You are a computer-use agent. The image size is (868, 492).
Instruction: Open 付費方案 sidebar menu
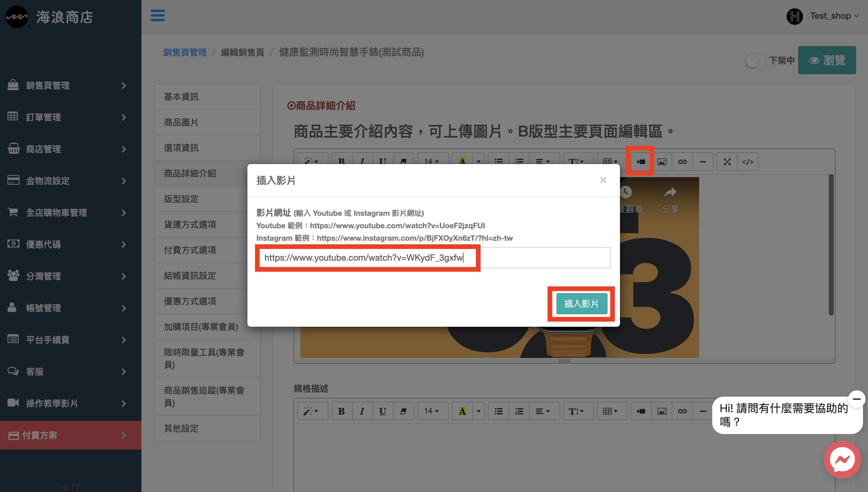pos(70,435)
